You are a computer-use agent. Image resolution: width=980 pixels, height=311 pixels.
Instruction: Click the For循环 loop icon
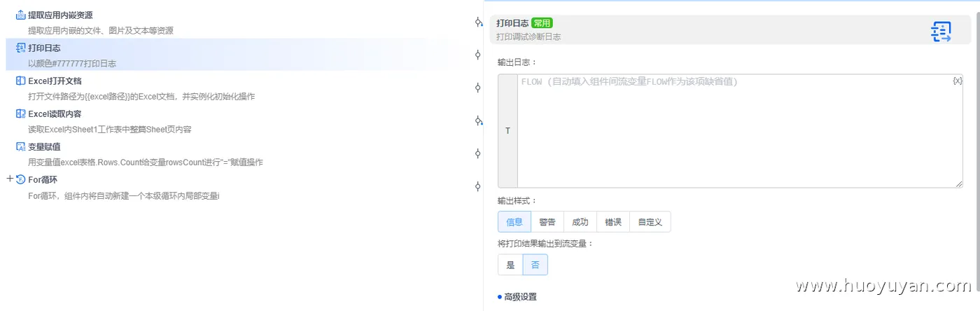tap(20, 179)
